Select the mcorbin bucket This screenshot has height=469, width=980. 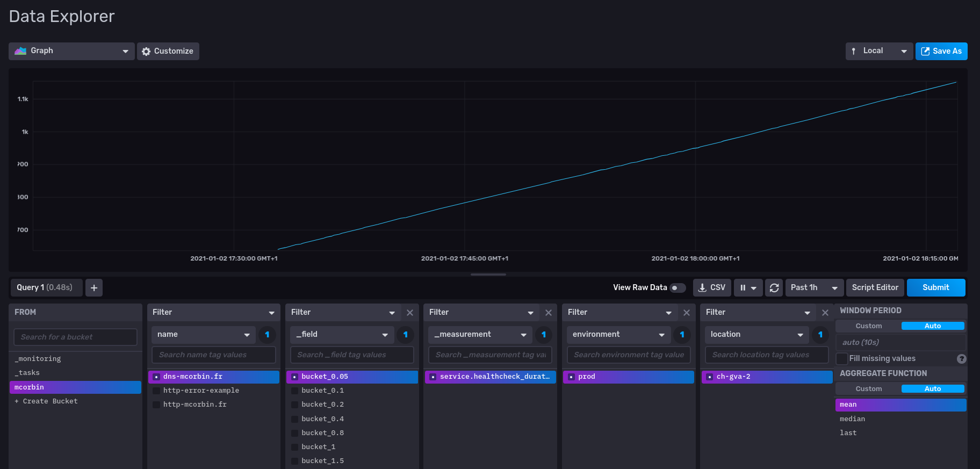pyautogui.click(x=75, y=388)
